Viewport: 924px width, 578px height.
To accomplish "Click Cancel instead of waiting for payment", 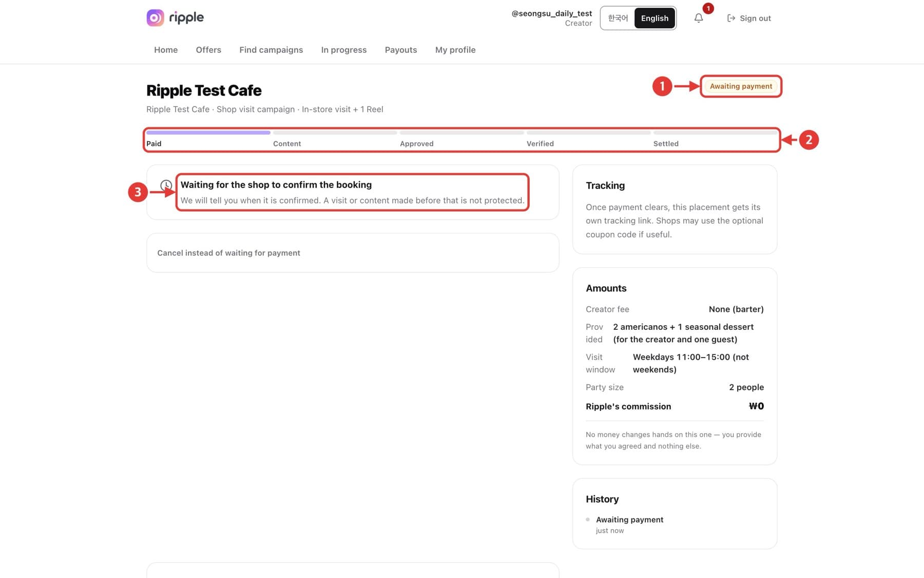I will point(228,253).
